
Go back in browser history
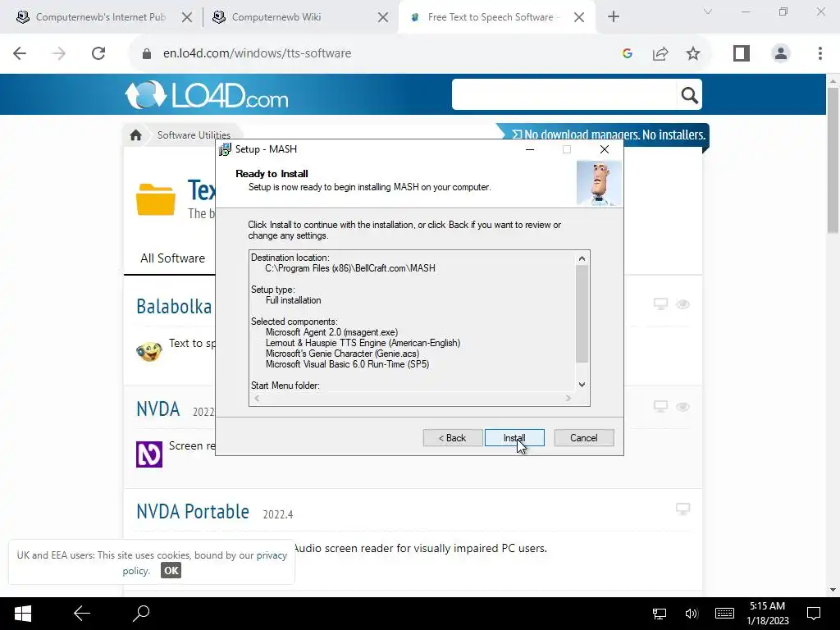[x=20, y=53]
